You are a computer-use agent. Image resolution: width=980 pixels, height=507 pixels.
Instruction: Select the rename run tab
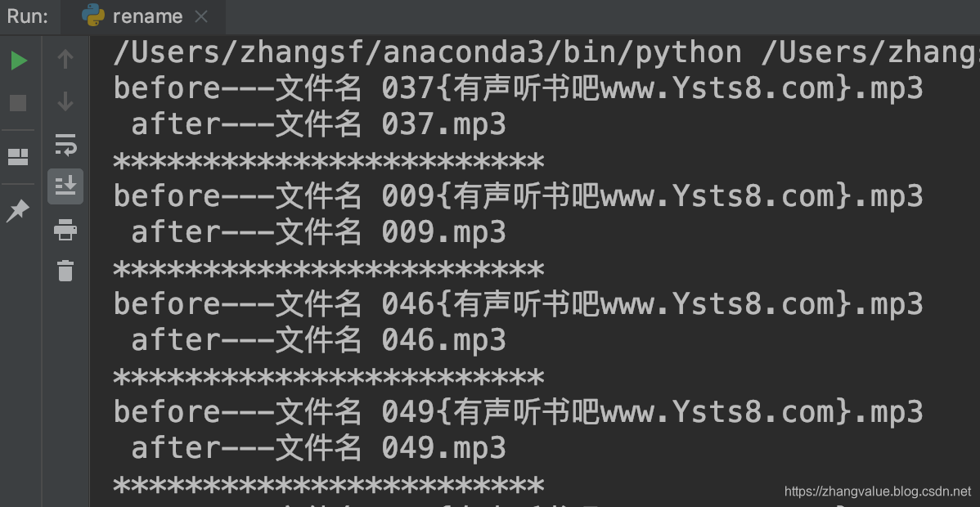(x=148, y=16)
